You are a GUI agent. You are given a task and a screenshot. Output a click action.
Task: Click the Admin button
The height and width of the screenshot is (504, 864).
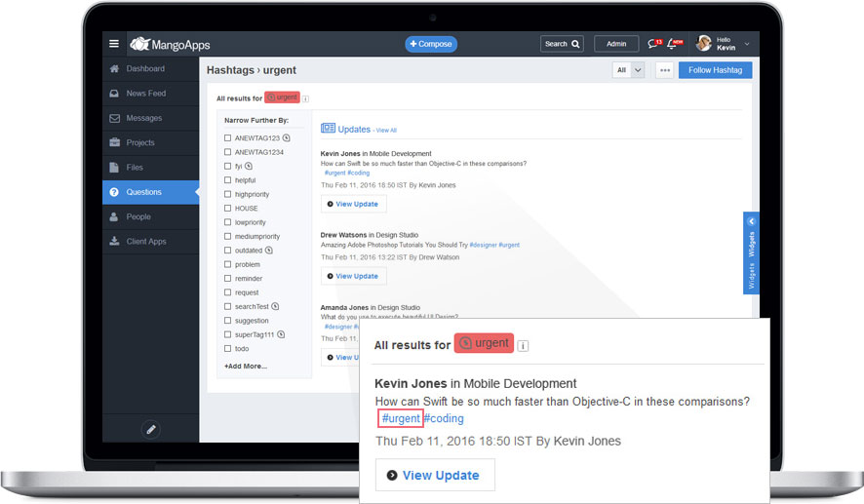[616, 44]
